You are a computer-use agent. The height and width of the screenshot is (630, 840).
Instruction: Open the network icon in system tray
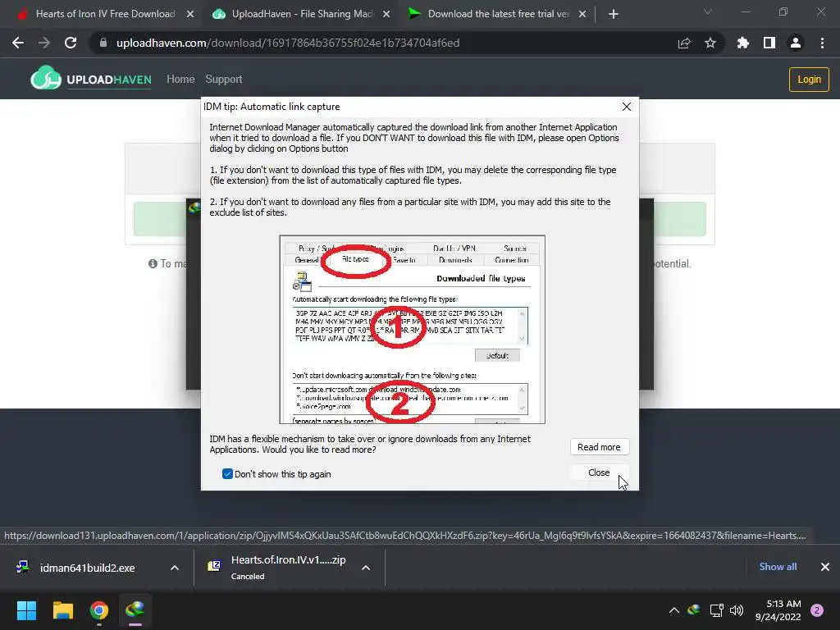point(716,609)
